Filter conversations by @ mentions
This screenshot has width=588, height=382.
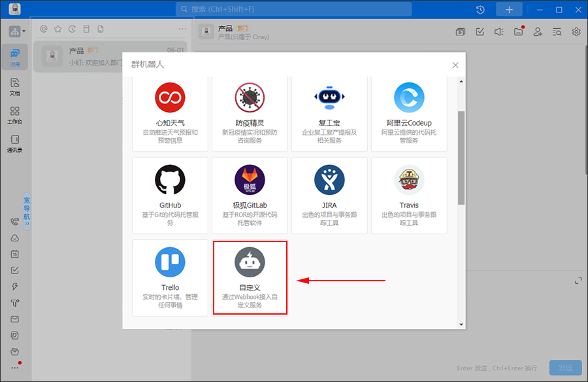pos(44,29)
